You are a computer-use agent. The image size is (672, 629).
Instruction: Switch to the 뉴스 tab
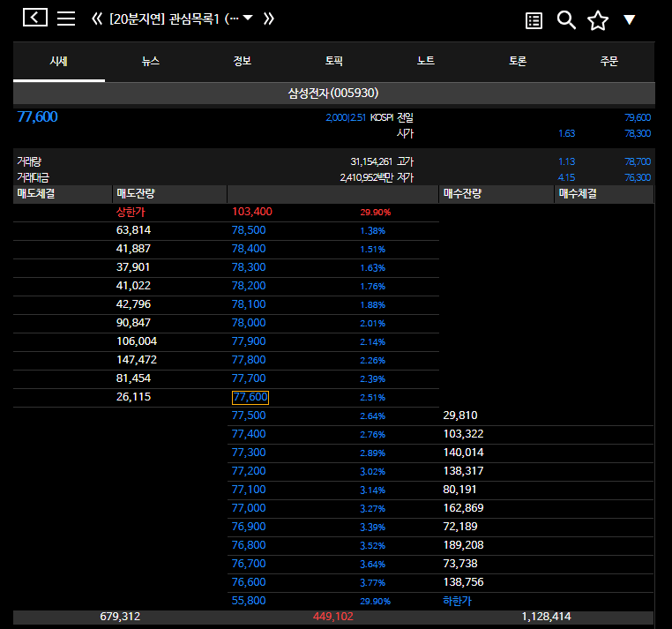coord(151,62)
